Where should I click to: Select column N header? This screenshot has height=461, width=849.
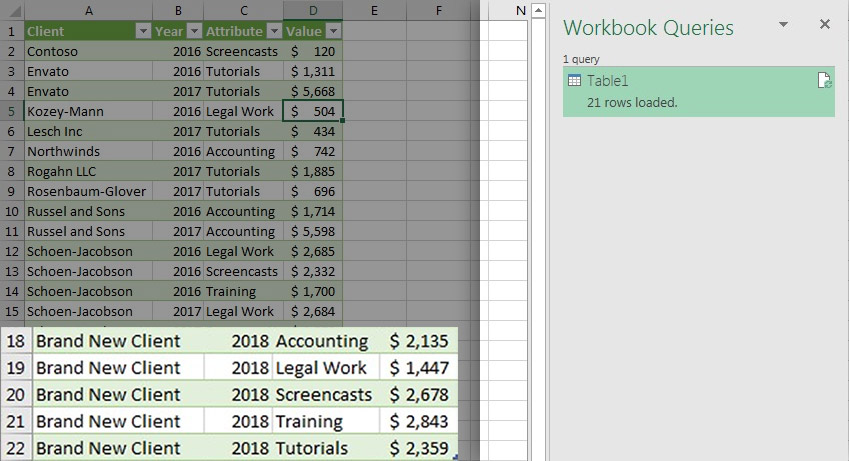520,10
